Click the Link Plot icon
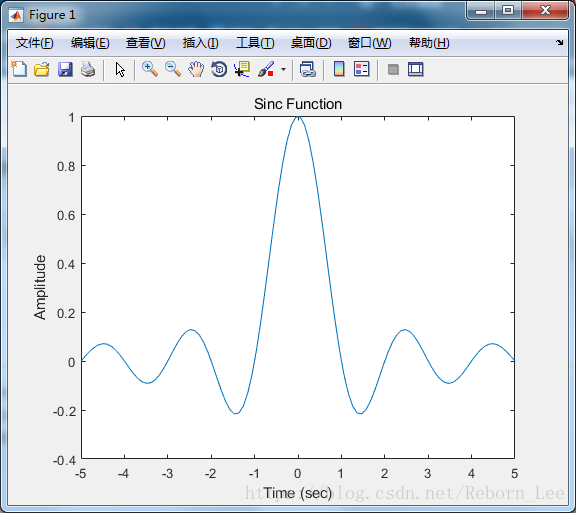576x513 pixels. point(308,69)
